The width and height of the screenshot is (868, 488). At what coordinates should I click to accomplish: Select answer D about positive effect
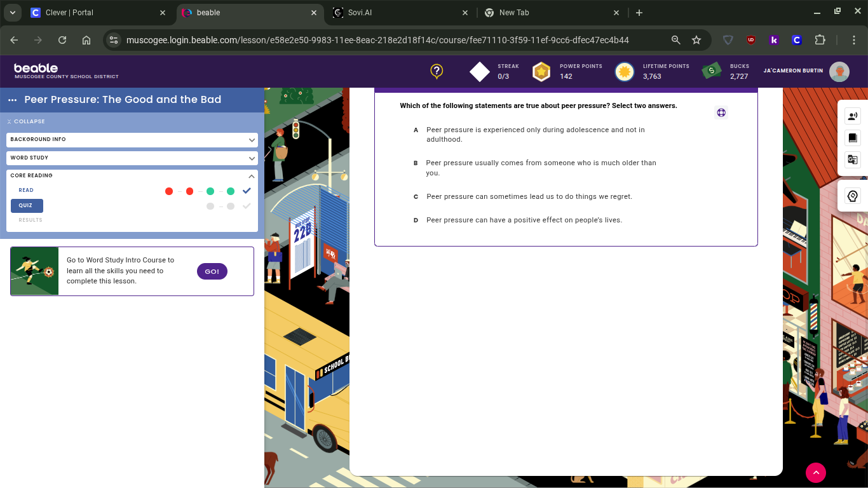click(x=524, y=220)
